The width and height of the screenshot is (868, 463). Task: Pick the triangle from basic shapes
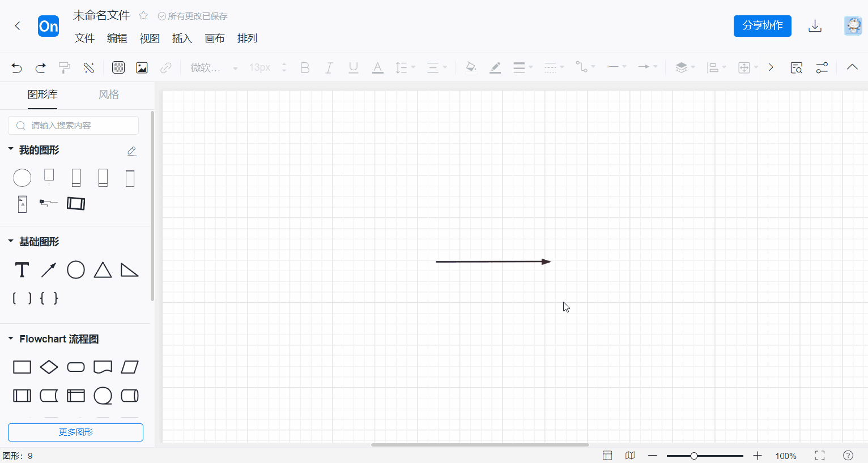103,270
